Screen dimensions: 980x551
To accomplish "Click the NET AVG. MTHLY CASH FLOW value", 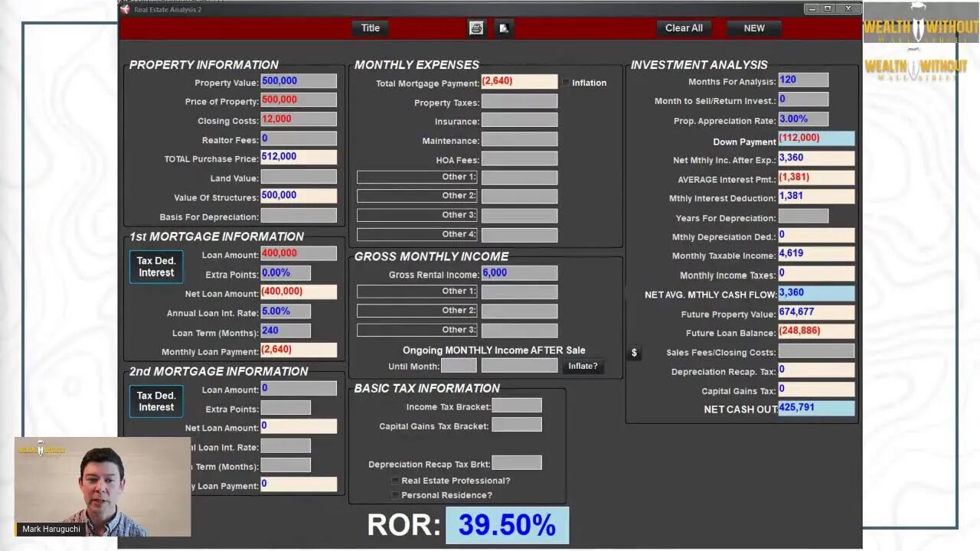I will click(816, 293).
